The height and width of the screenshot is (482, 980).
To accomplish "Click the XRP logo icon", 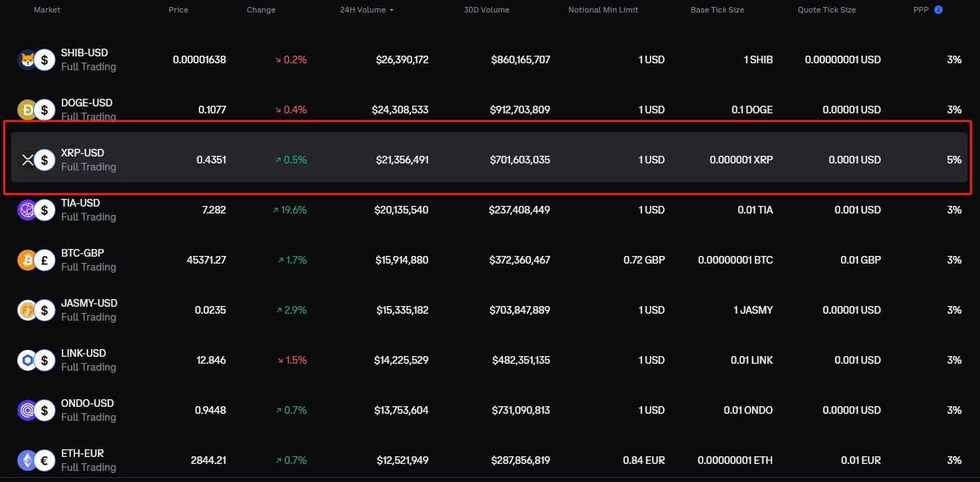I will (26, 160).
